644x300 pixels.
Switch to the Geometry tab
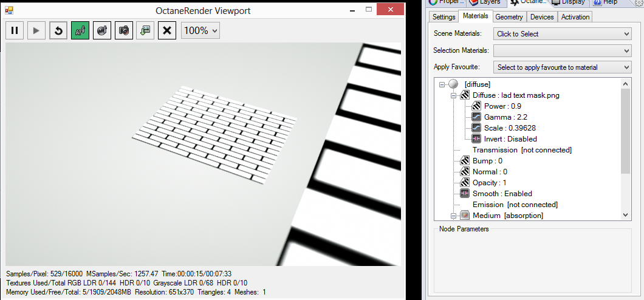(509, 17)
